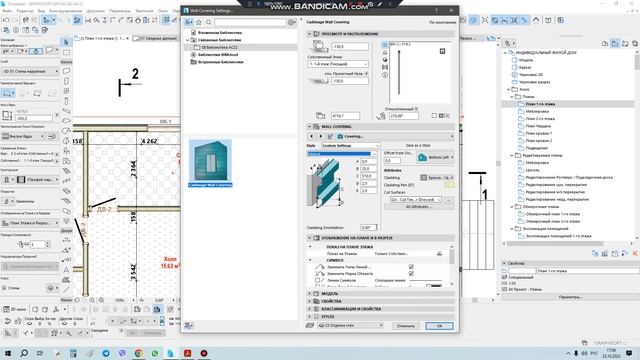Open the Конструирование menu
This screenshot has height=360, width=640.
pyautogui.click(x=65, y=11)
